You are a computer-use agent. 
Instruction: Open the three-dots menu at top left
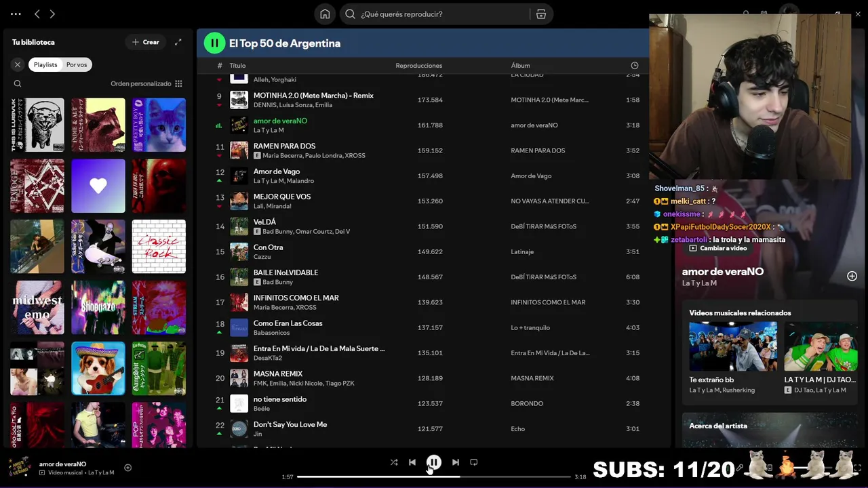pos(16,14)
